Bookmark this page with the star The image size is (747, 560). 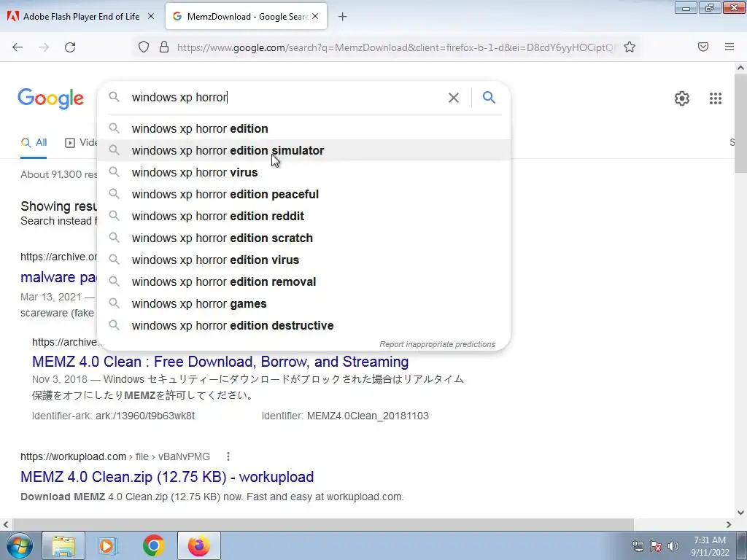click(630, 47)
